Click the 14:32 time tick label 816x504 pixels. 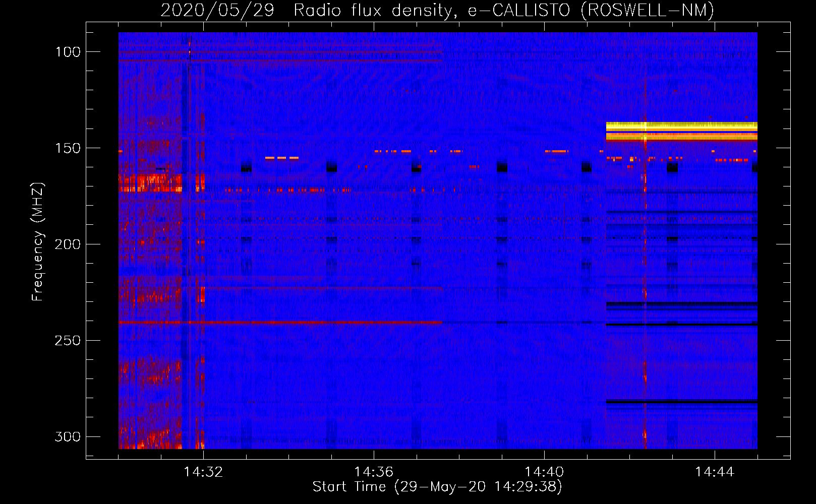click(203, 472)
